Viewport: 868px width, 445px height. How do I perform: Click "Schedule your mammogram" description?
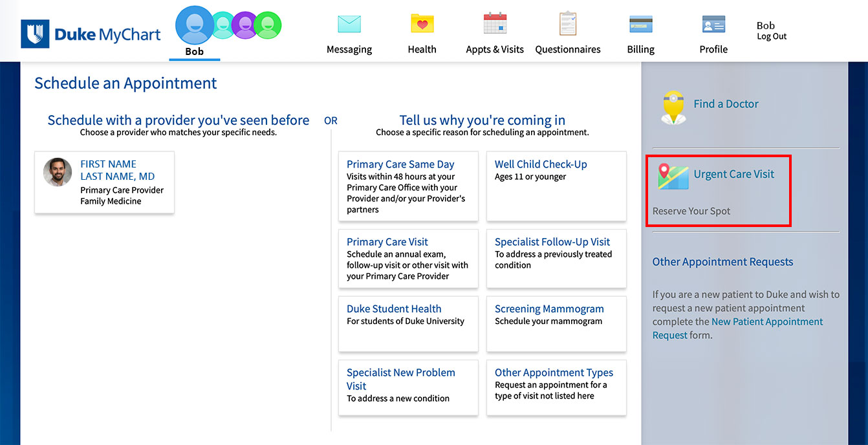[548, 321]
